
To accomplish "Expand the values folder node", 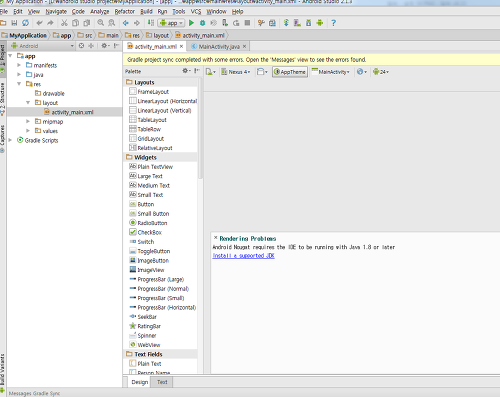I will click(x=28, y=131).
